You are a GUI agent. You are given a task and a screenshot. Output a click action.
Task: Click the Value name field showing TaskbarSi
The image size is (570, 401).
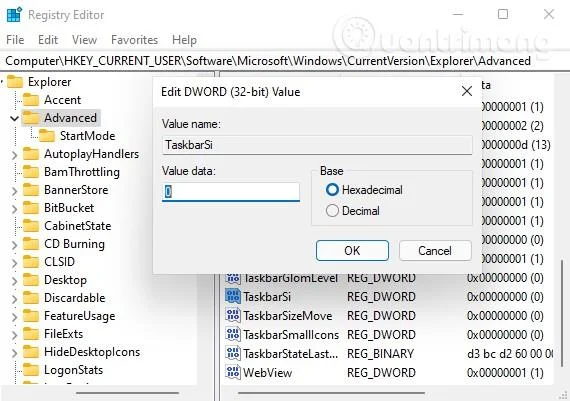pos(317,145)
